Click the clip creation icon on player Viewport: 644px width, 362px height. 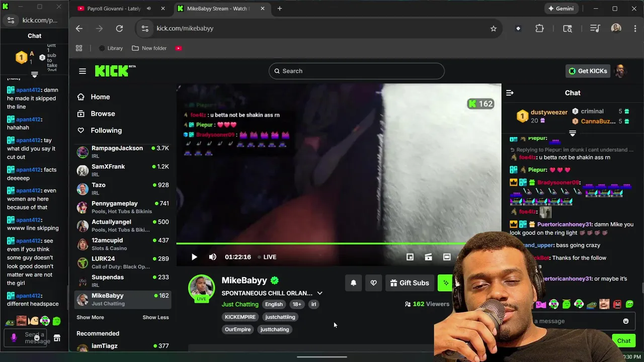[x=428, y=257]
